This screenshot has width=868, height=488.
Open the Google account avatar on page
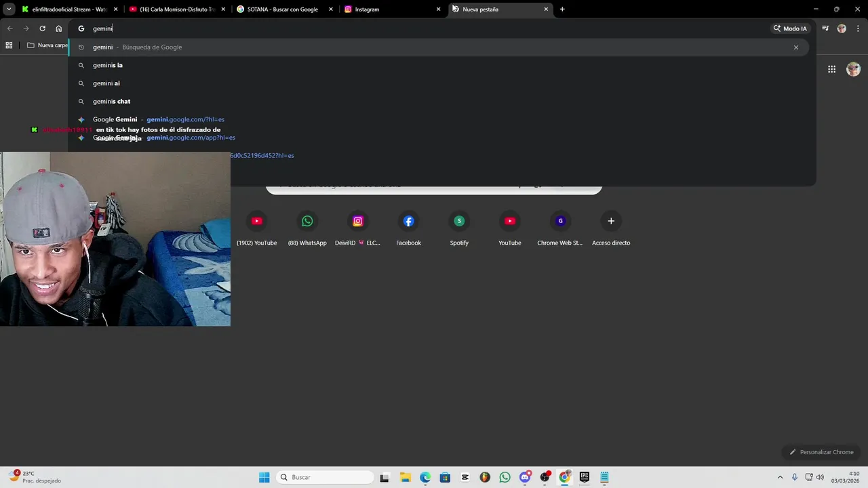coord(853,69)
